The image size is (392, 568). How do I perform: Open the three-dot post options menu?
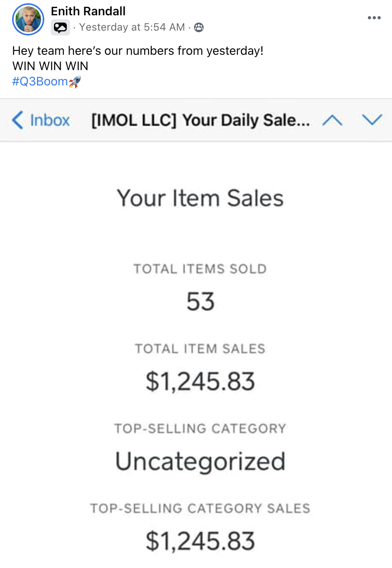point(374,18)
